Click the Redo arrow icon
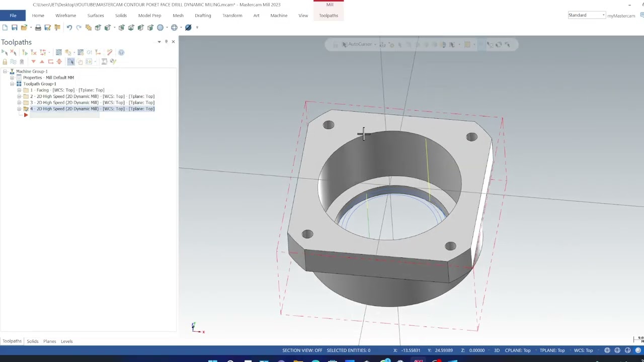 tap(78, 28)
